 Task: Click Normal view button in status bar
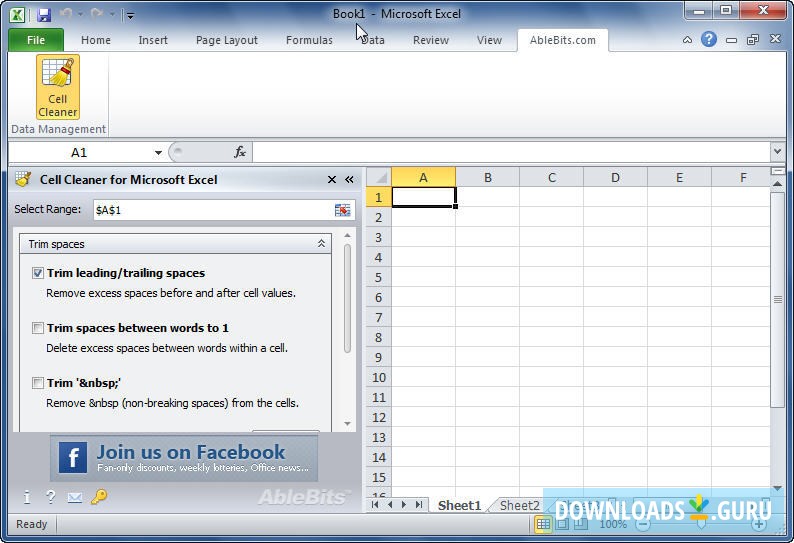(x=543, y=524)
